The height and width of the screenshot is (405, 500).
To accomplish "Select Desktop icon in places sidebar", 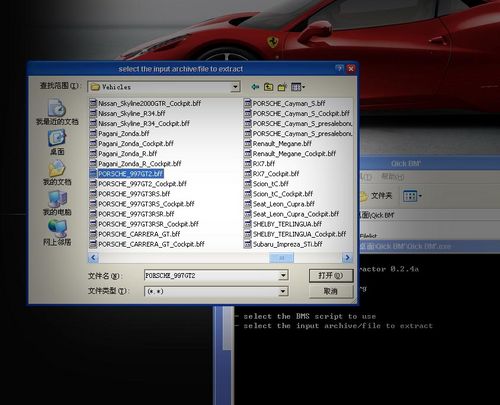I will 57,142.
